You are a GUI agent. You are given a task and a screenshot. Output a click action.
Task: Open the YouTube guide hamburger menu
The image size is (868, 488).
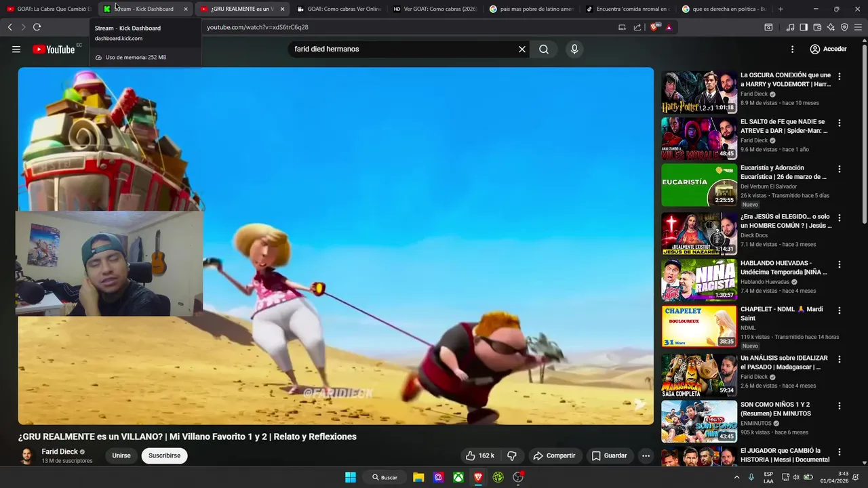tap(16, 49)
